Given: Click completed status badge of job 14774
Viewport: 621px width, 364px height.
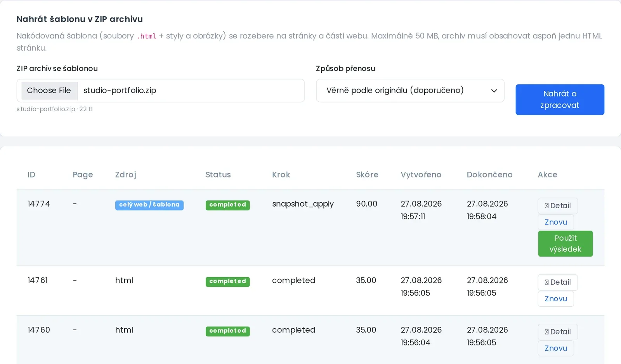Looking at the screenshot, I should (228, 205).
